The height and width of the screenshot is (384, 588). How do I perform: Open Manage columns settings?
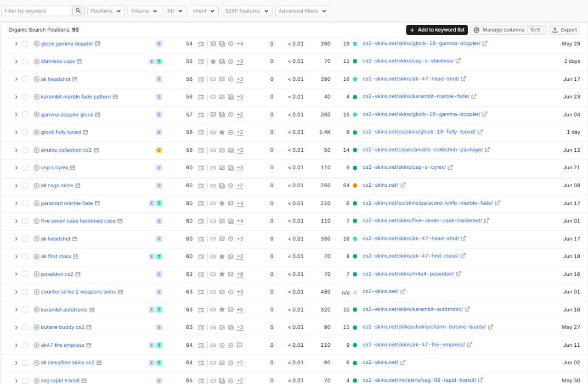(x=509, y=30)
